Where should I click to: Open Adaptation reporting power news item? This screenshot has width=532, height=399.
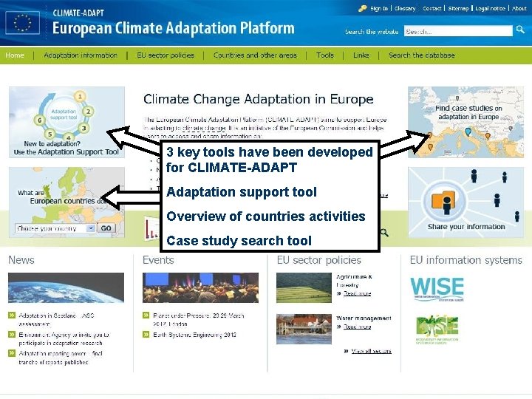(61, 358)
